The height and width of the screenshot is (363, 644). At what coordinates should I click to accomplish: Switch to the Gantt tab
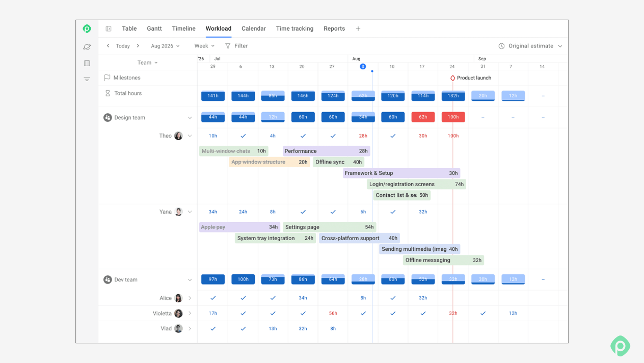154,29
